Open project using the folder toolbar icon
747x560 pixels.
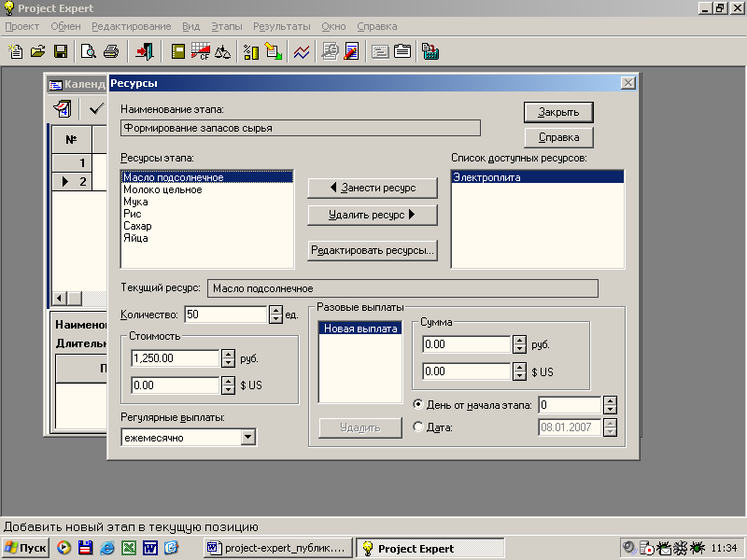38,51
